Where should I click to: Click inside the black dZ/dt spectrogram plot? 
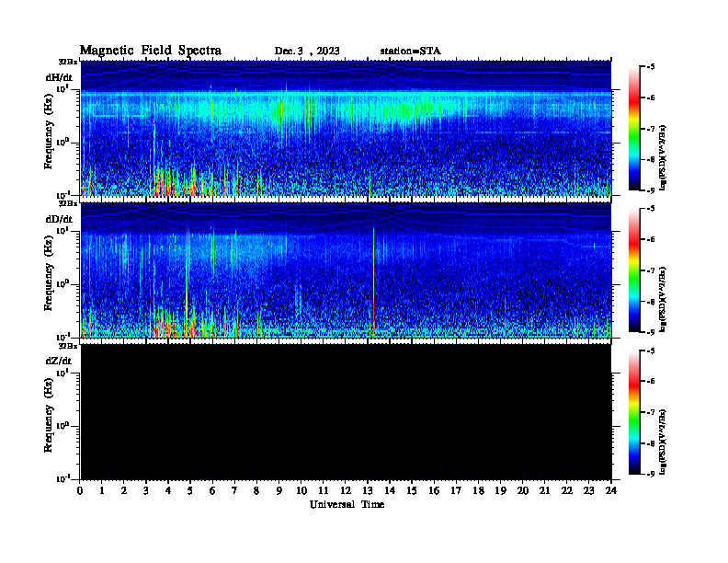pos(346,412)
